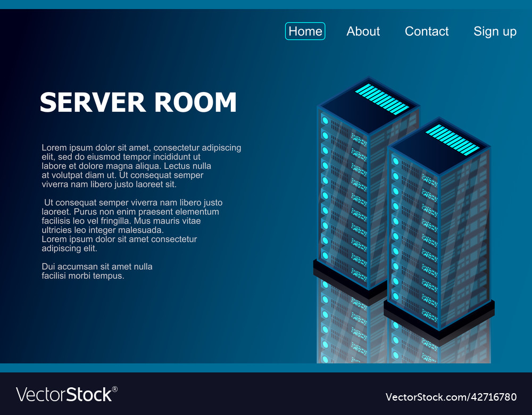
Task: Click the Home navigation button
Action: (x=305, y=31)
